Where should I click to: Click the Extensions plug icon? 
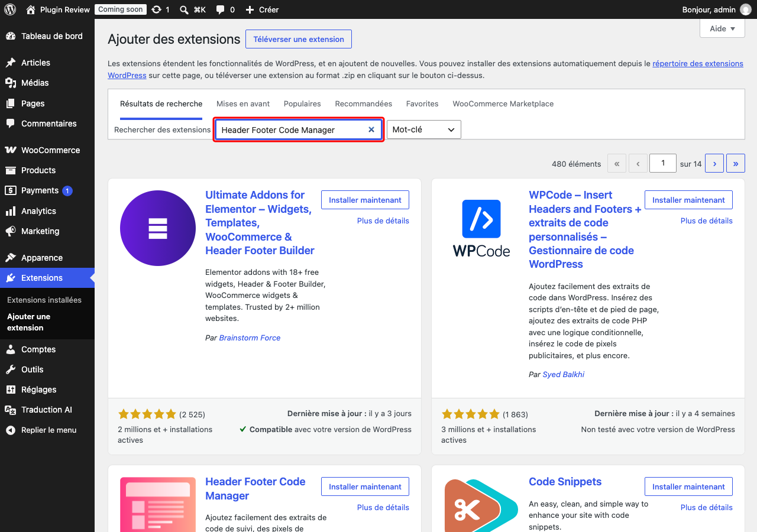point(11,278)
